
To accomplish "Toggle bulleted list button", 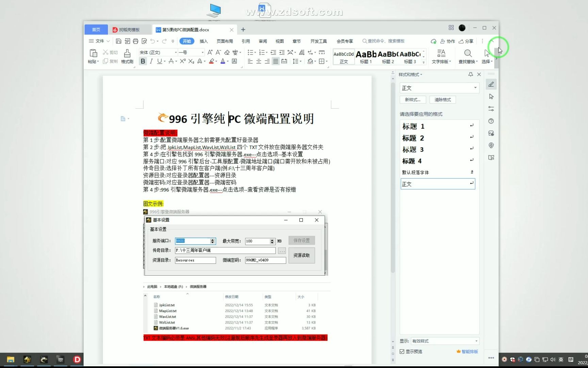I will pyautogui.click(x=250, y=52).
